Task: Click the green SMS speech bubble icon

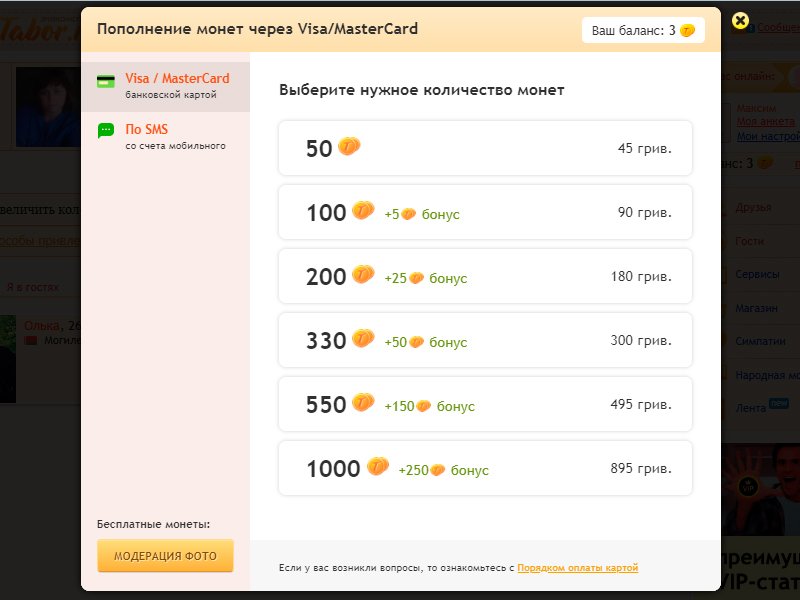Action: (106, 131)
